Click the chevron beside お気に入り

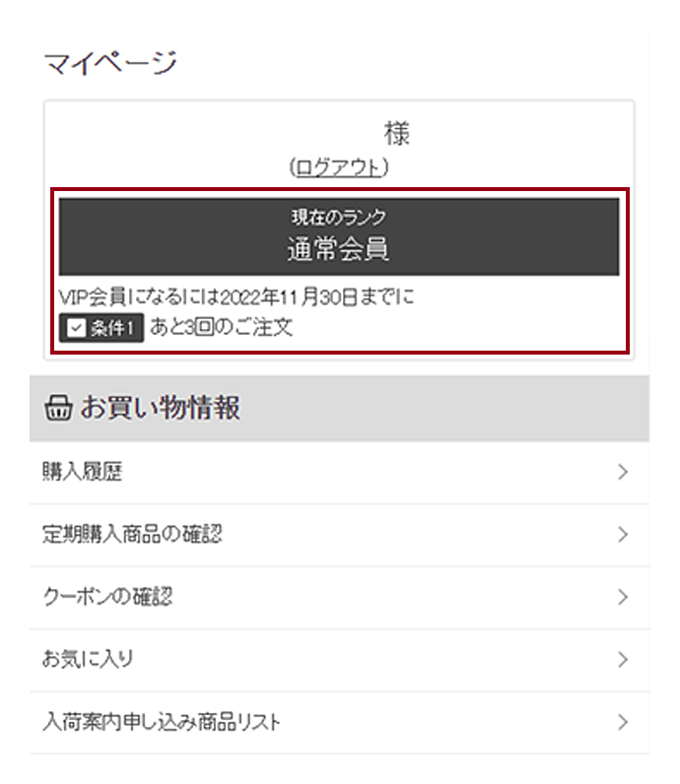[623, 660]
